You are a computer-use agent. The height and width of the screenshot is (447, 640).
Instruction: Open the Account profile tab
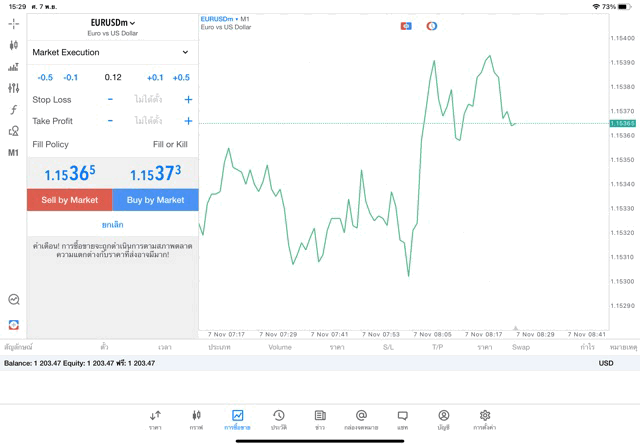tap(443, 419)
